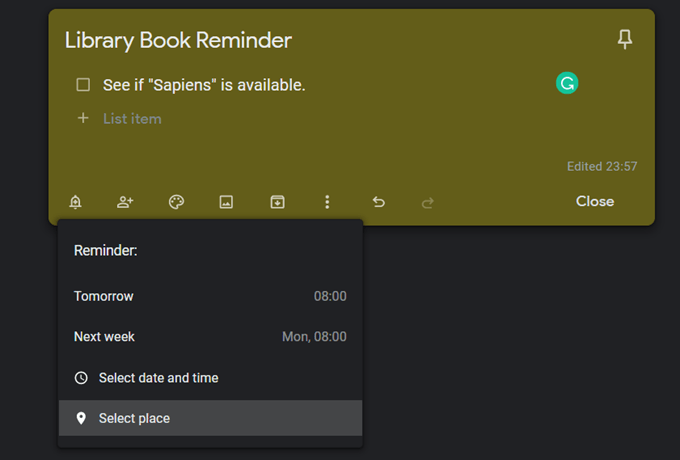Open the background options palette icon

tap(176, 202)
